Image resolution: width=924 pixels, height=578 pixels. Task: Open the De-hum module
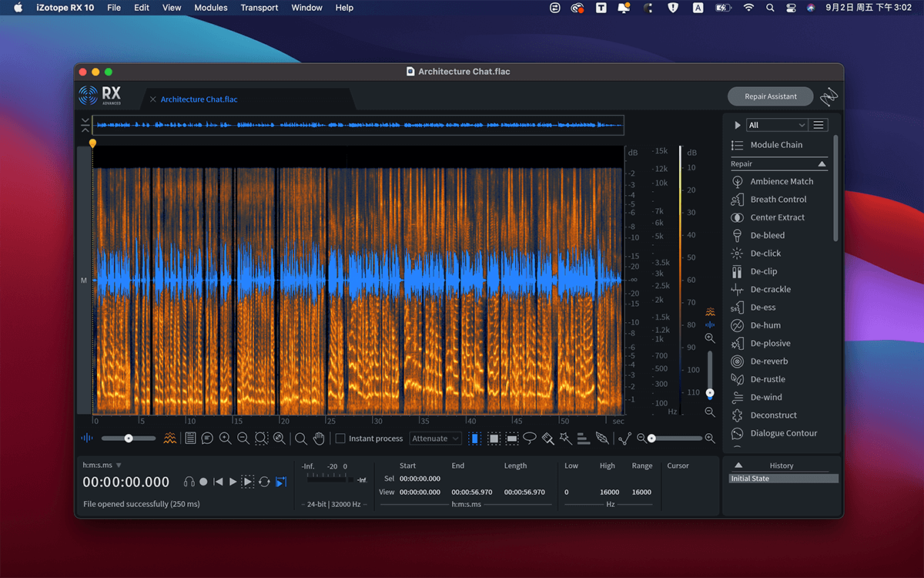[x=755, y=325]
